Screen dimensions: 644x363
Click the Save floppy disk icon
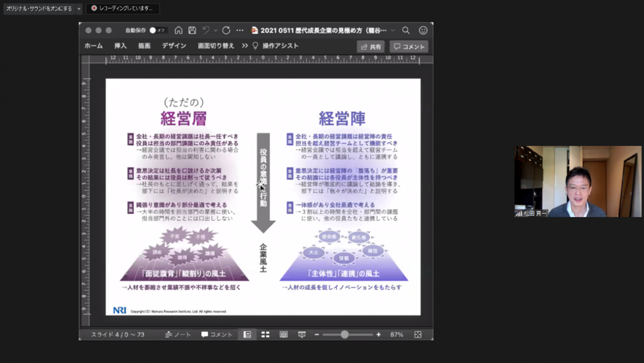192,30
